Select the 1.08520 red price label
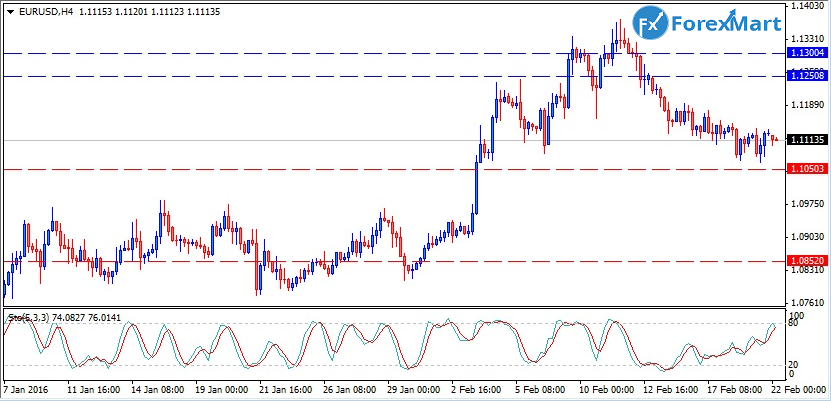The height and width of the screenshot is (401, 831). [806, 261]
